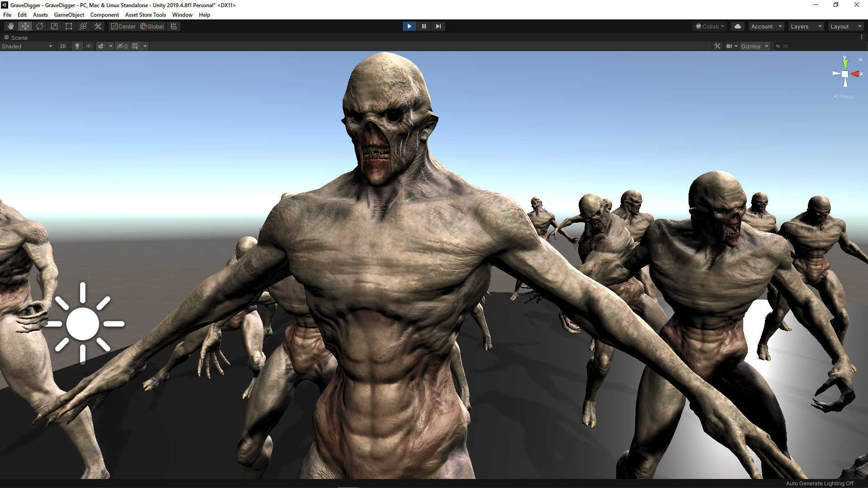This screenshot has width=868, height=488.
Task: Toggle hidden objects visibility in scene
Action: coord(122,46)
